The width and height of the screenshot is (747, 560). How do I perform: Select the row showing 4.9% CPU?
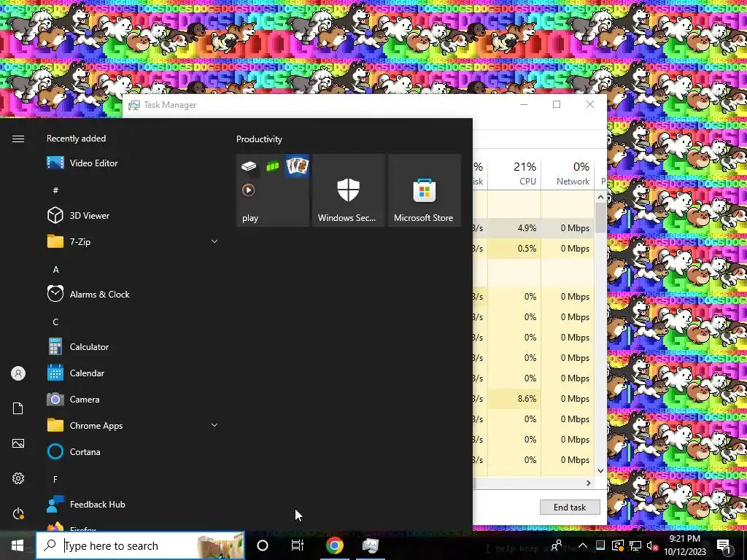533,228
